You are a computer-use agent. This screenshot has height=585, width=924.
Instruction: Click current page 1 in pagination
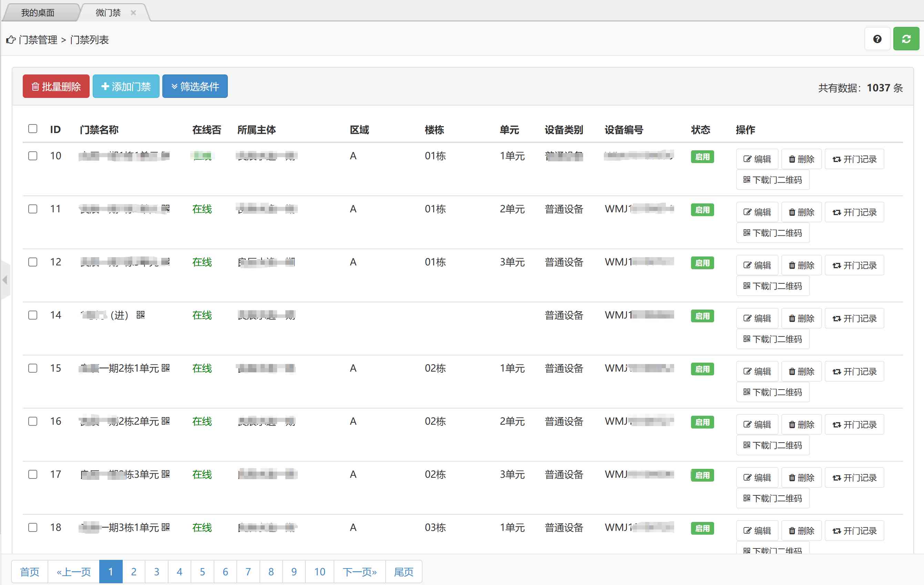tap(111, 572)
